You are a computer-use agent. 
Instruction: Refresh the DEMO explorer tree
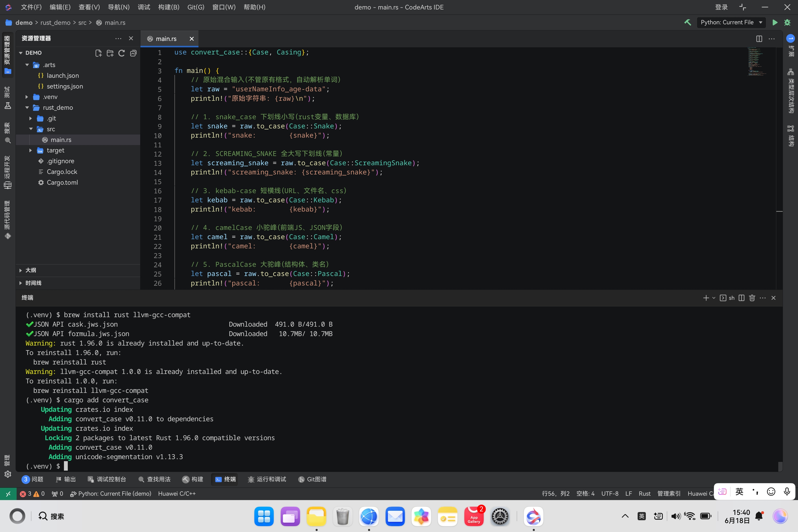tap(121, 53)
